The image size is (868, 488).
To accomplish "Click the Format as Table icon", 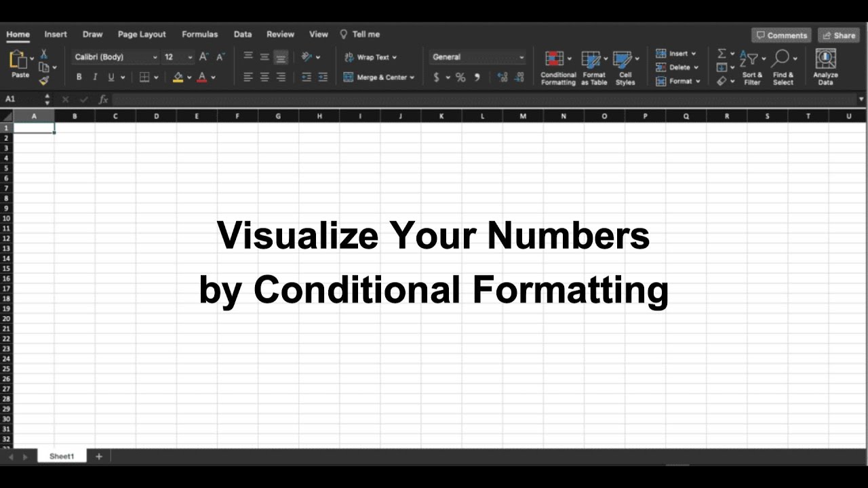I will point(591,59).
